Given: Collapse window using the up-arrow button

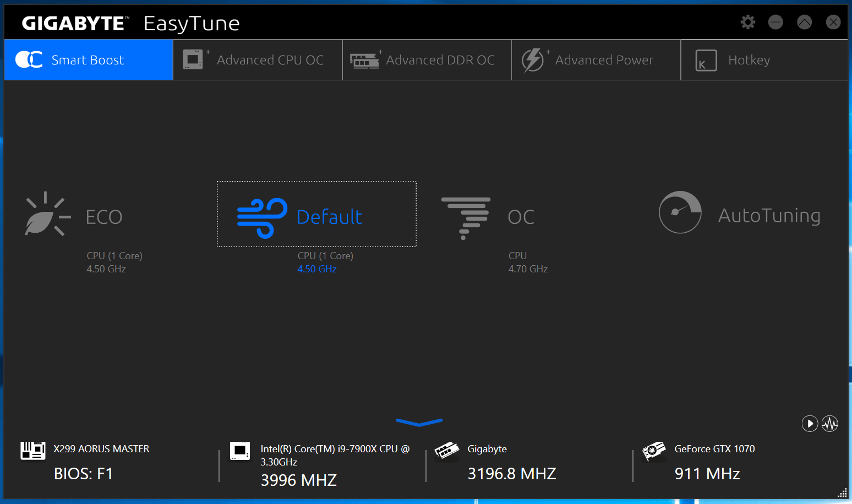Looking at the screenshot, I should point(804,22).
